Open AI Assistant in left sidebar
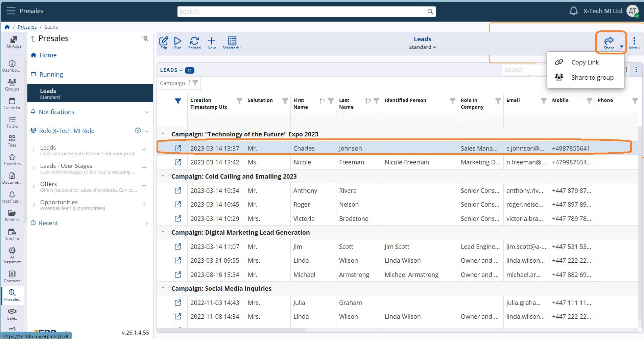This screenshot has width=644, height=341. coord(12,255)
